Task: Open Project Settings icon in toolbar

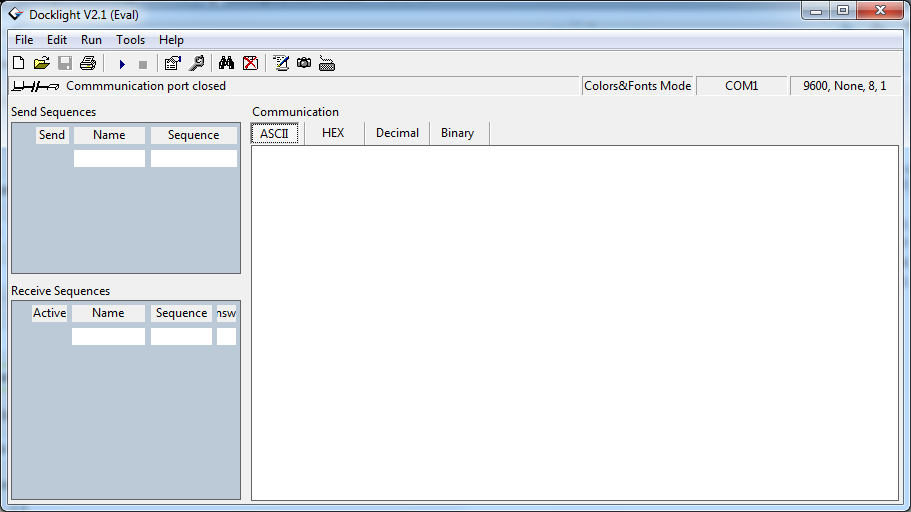Action: [173, 63]
